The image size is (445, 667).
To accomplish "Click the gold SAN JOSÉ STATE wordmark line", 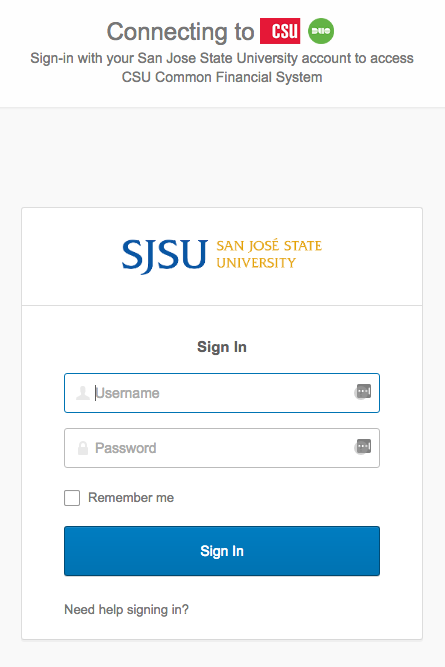I will coord(269,246).
